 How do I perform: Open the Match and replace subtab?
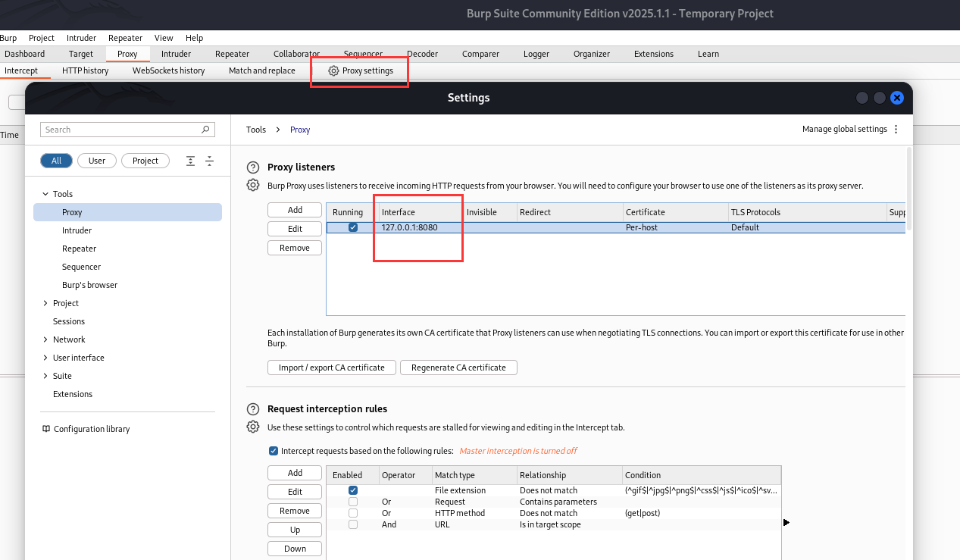262,70
